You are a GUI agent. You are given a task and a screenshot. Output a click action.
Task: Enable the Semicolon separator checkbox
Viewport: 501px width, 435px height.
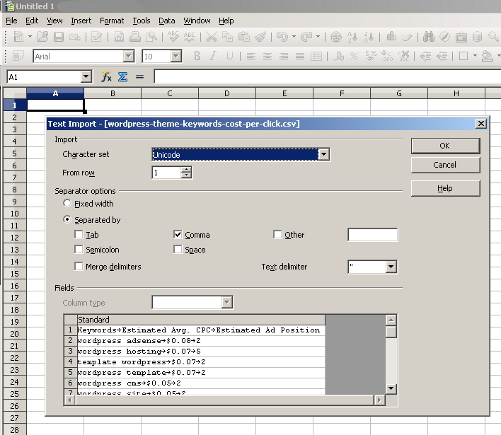(x=79, y=249)
